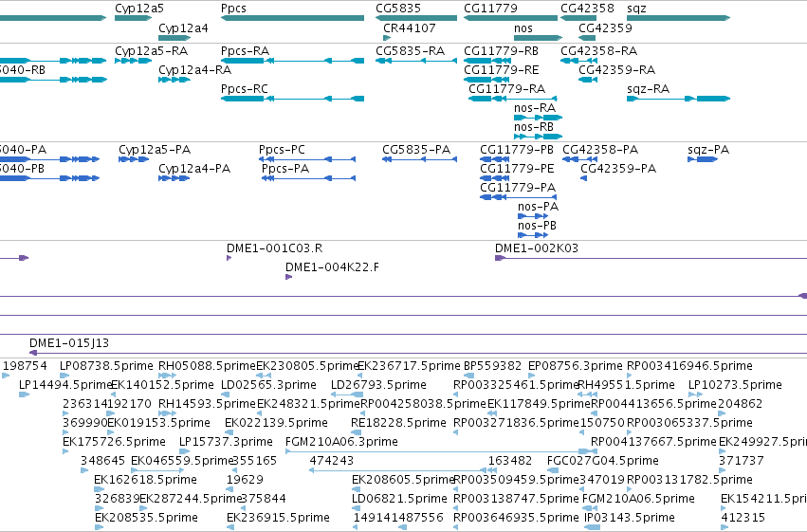Open the Ppcs gene feature
This screenshot has width=807, height=532.
[x=292, y=18]
